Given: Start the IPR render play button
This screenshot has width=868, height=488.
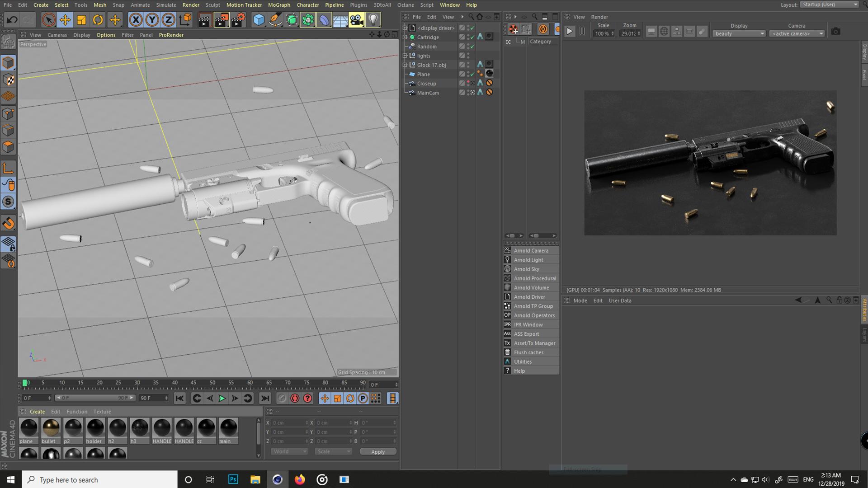Looking at the screenshot, I should (x=570, y=31).
